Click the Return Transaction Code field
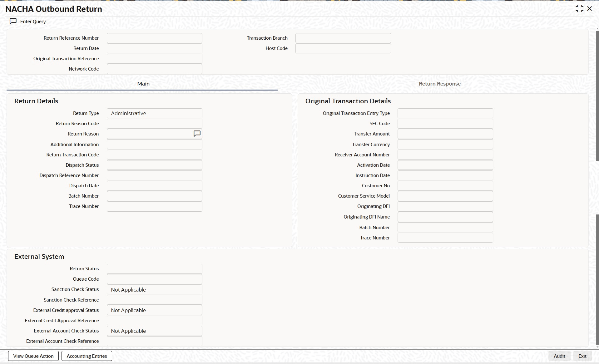The height and width of the screenshot is (364, 599). tap(155, 155)
